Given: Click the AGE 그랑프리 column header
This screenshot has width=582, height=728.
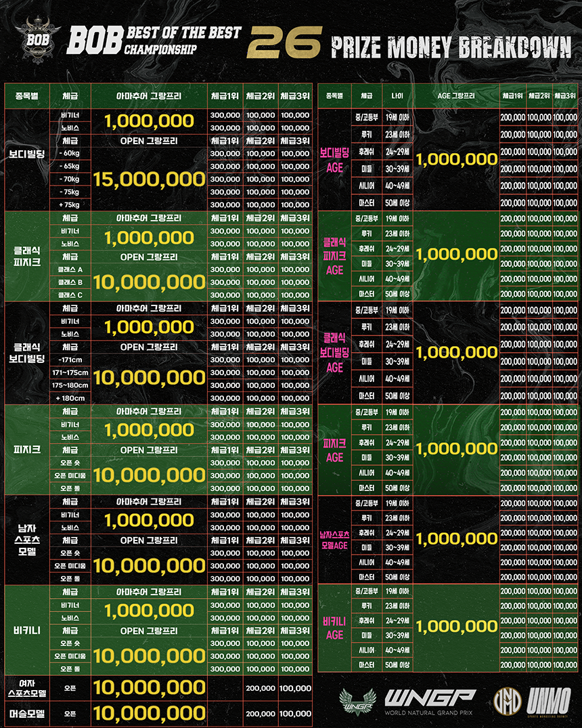Looking at the screenshot, I should click(456, 95).
